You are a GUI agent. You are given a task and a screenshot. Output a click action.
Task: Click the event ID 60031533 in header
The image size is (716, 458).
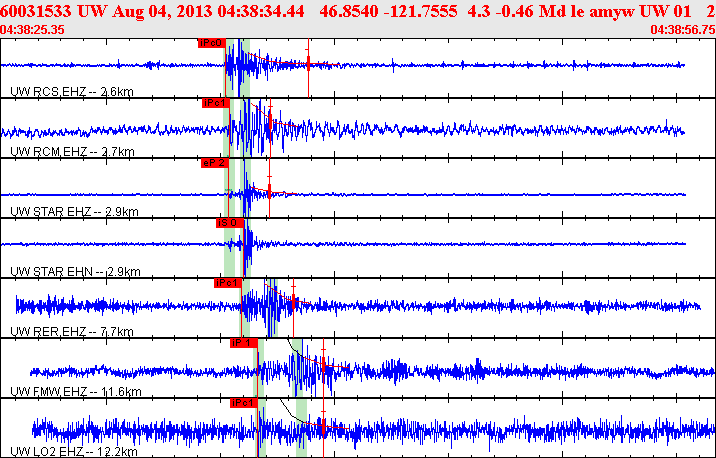36,11
